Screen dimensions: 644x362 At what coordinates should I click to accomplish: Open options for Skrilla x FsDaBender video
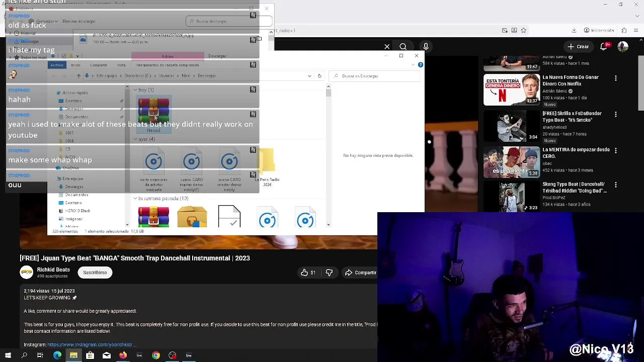(x=616, y=115)
